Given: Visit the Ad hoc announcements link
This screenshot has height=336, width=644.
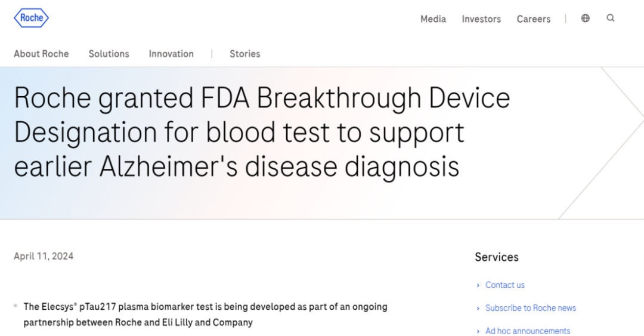Looking at the screenshot, I should click(528, 331).
